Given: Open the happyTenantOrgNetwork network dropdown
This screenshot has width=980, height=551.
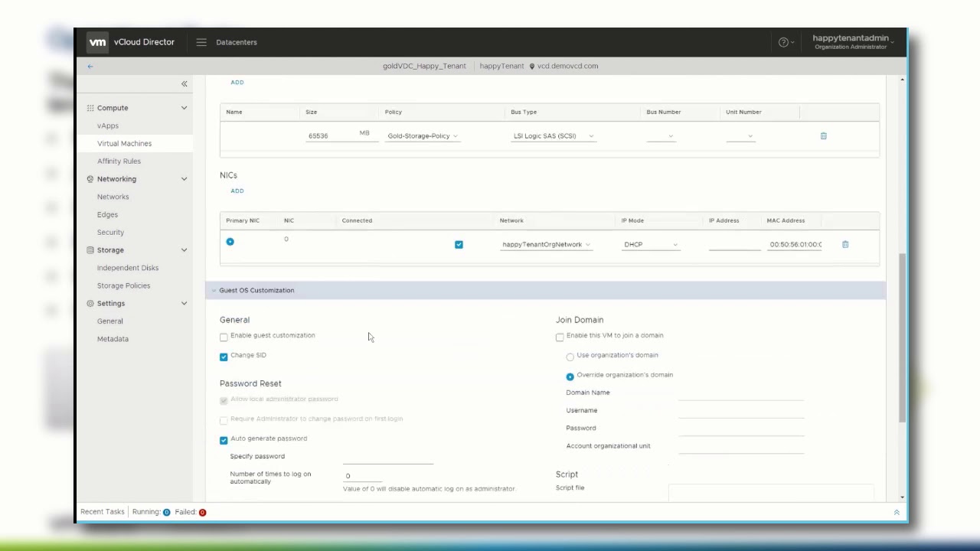Looking at the screenshot, I should point(546,245).
